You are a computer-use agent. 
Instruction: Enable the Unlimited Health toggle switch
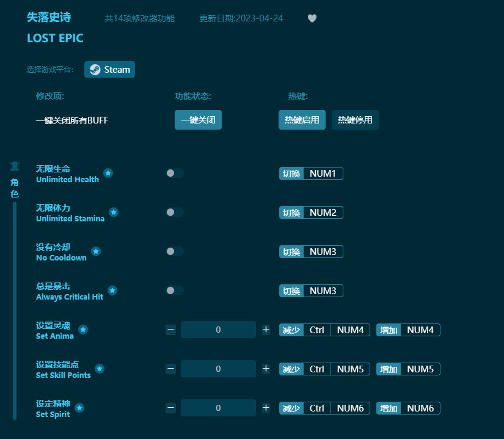coord(175,173)
